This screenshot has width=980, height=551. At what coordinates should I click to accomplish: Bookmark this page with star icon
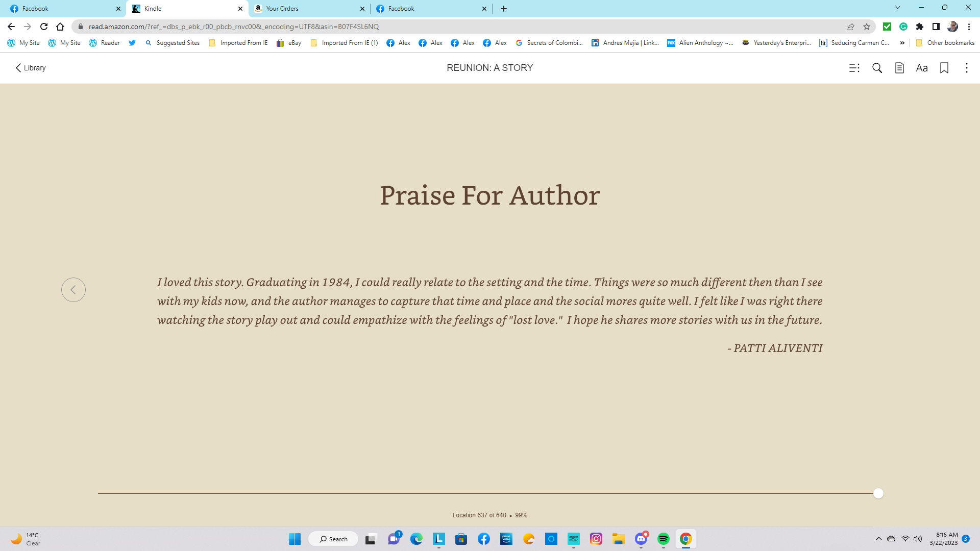pos(867,27)
